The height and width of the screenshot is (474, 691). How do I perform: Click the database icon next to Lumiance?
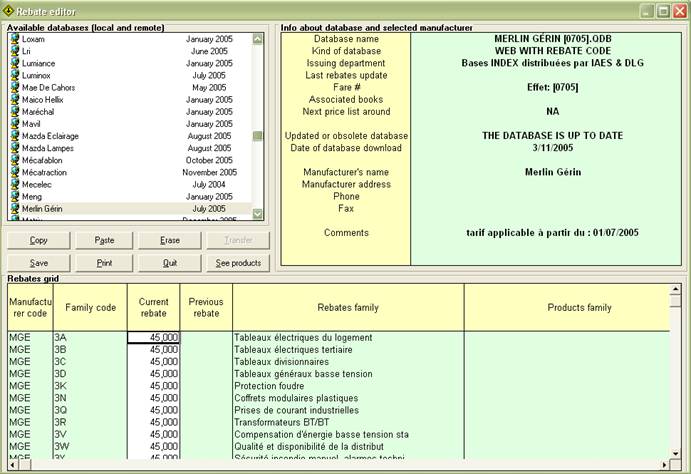coord(15,63)
